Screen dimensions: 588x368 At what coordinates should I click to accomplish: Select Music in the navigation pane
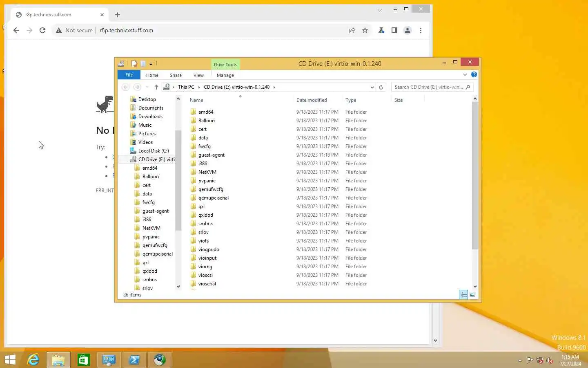point(145,125)
